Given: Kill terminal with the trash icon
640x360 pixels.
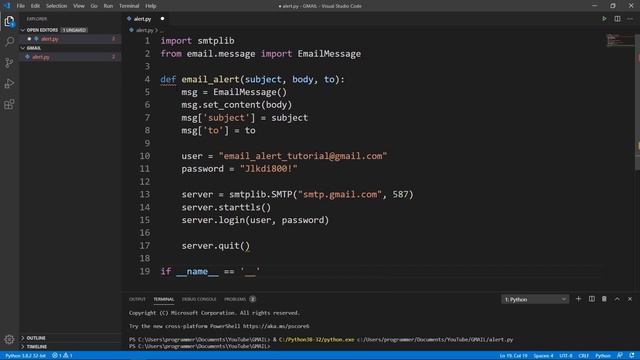Looking at the screenshot, I should tap(604, 299).
